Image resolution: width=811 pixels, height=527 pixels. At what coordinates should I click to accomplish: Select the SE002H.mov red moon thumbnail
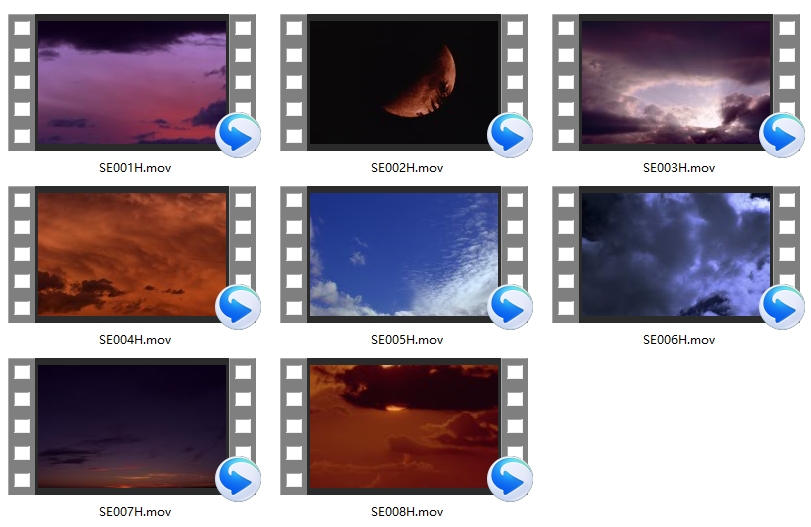point(404,82)
